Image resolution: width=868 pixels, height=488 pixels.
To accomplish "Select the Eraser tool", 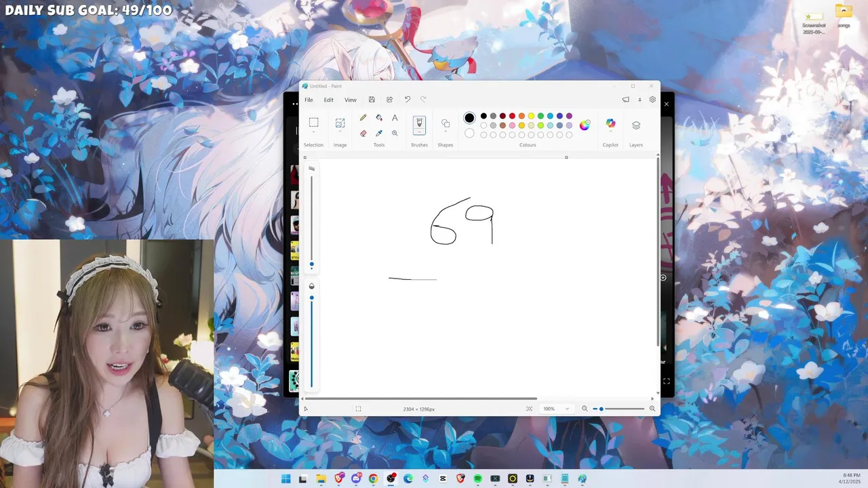I will pyautogui.click(x=363, y=134).
